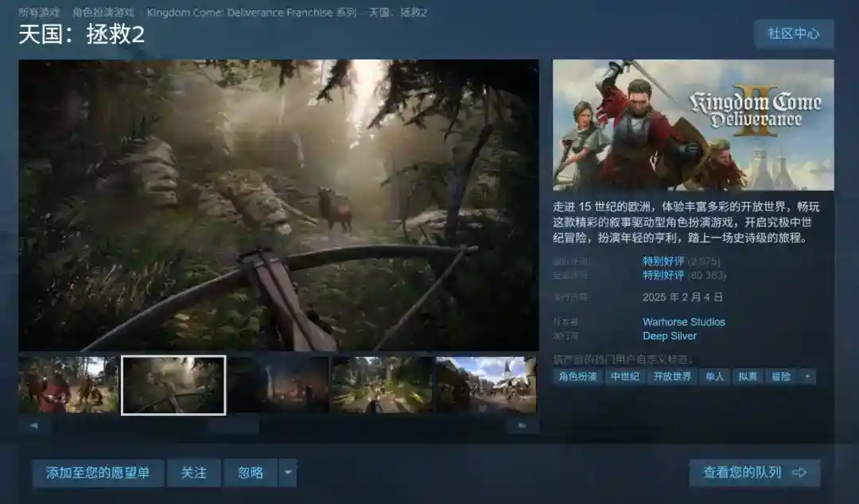Click release date 2025 年 2 月 4 日
This screenshot has height=504, width=859.
click(x=682, y=297)
